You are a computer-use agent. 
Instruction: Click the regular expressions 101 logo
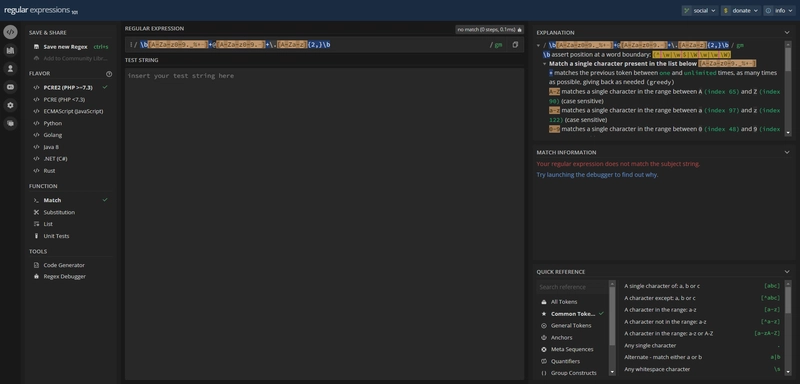pyautogui.click(x=41, y=10)
